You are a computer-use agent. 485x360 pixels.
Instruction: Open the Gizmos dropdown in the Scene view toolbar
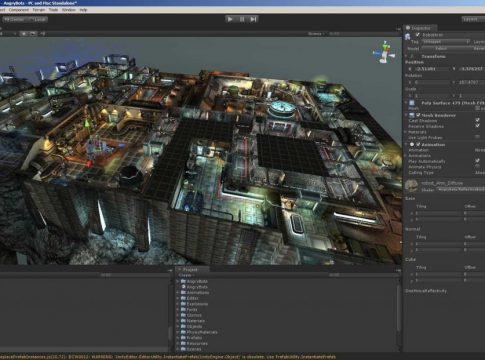click(x=315, y=34)
